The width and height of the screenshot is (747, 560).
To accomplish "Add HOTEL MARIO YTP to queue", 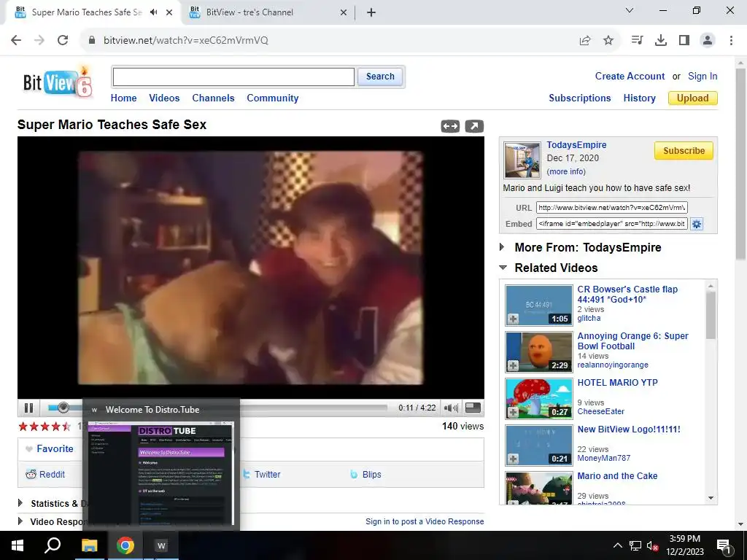I will click(x=513, y=412).
